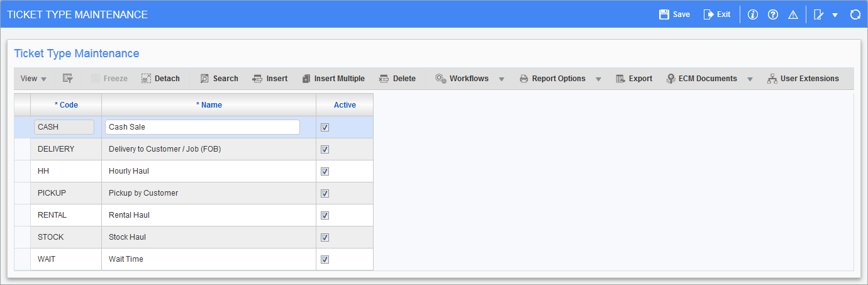Click the Detach toolbar icon
Screen dimensions: 868x285
tap(146, 79)
